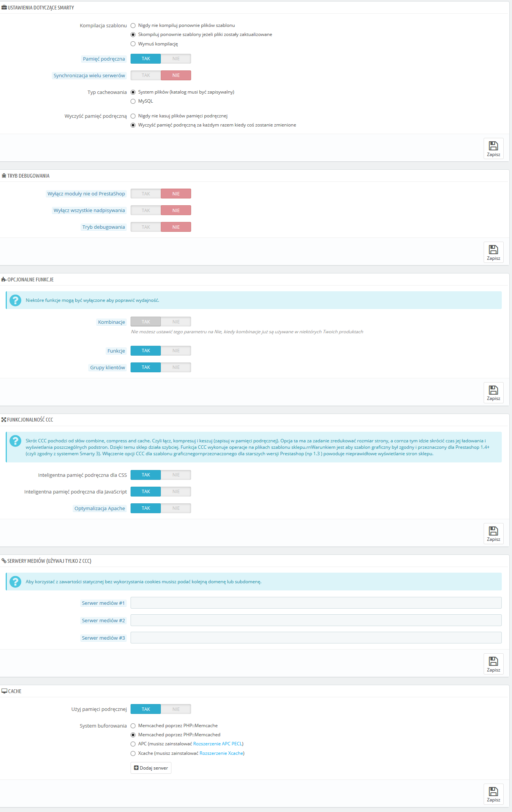Click the 'Synchronizacja wielu serwerów' help label
The height and width of the screenshot is (812, 512).
89,75
